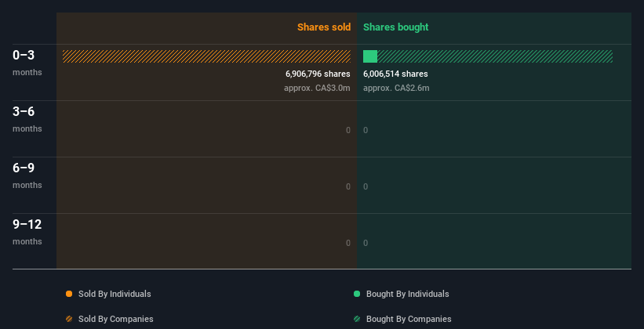
Task: Select the Sold By Companies legend label
Action: [116, 319]
